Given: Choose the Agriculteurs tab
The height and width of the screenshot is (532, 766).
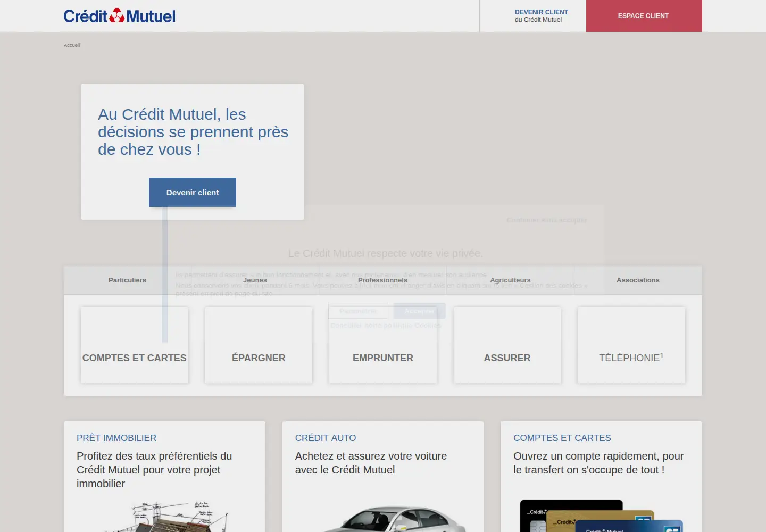Looking at the screenshot, I should [x=510, y=280].
